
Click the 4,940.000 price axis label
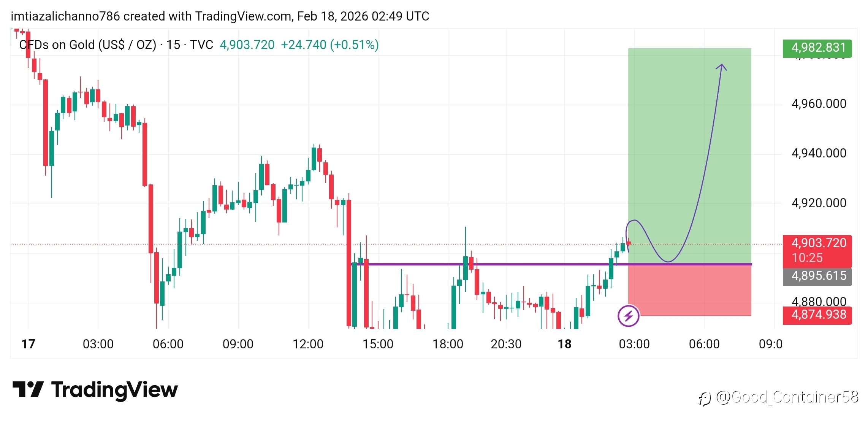819,153
